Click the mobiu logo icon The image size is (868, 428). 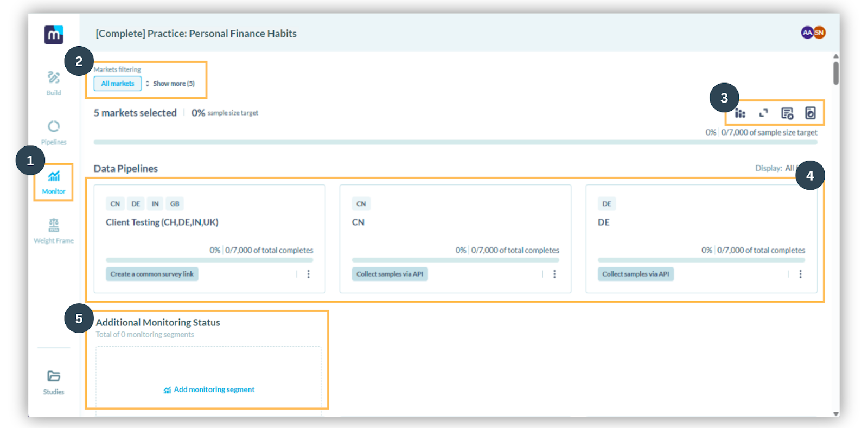click(53, 35)
